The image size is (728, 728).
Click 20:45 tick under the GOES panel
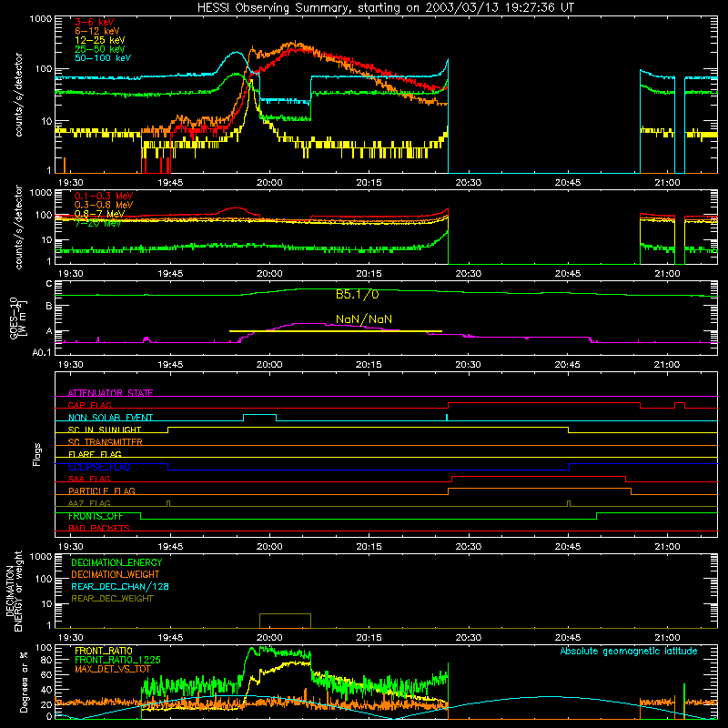click(567, 365)
